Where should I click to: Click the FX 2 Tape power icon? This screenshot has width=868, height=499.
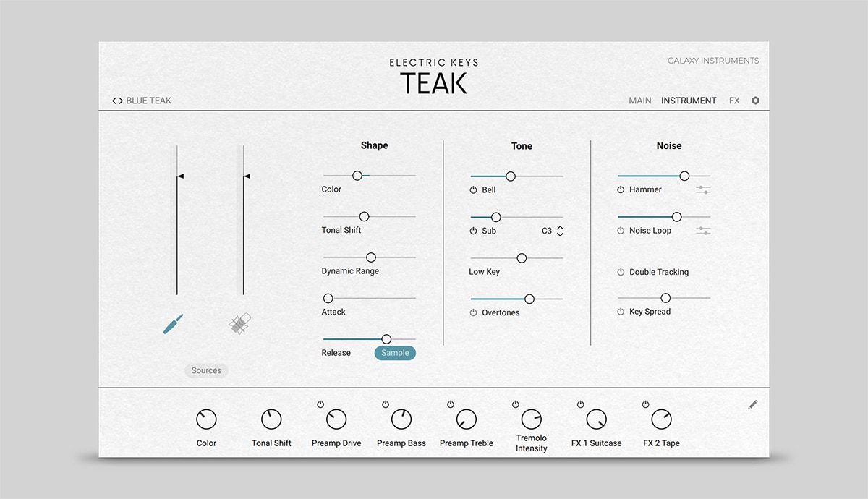(x=646, y=404)
